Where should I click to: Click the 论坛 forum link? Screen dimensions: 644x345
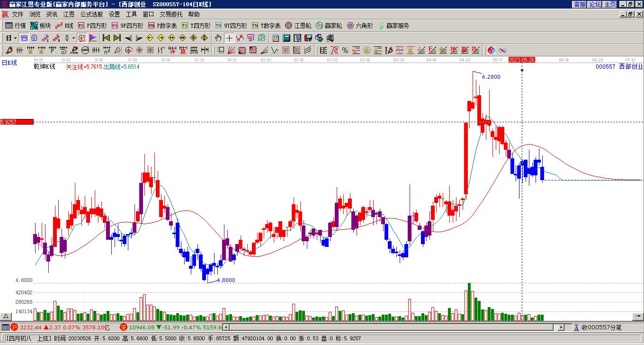595,4
